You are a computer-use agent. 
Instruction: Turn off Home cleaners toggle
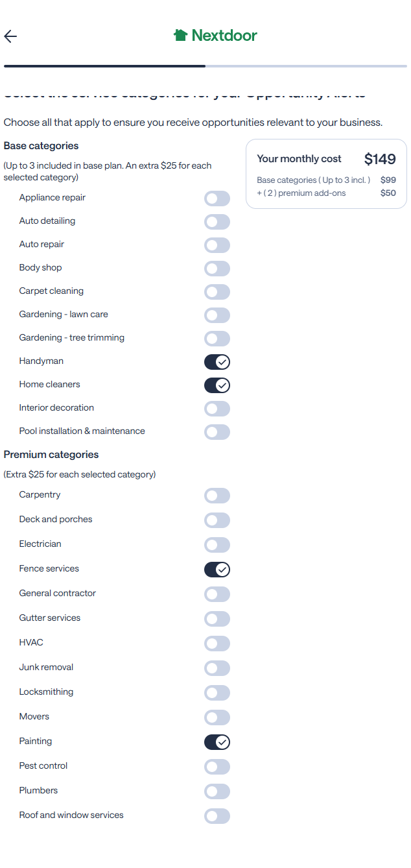tap(217, 385)
